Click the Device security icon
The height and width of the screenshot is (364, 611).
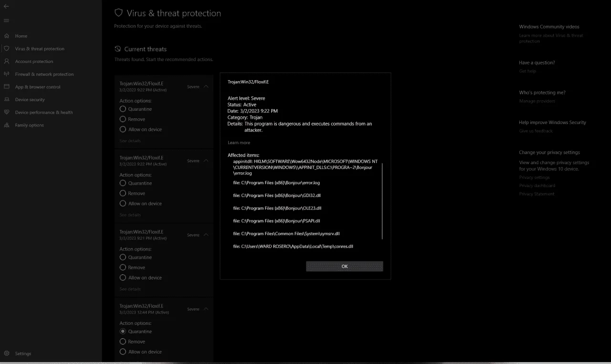(x=6, y=100)
